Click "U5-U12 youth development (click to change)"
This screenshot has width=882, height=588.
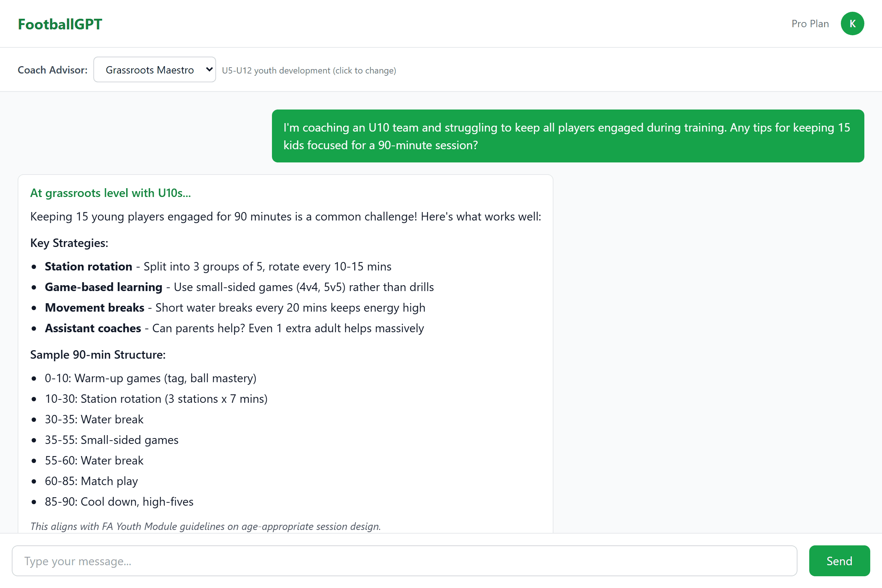309,70
